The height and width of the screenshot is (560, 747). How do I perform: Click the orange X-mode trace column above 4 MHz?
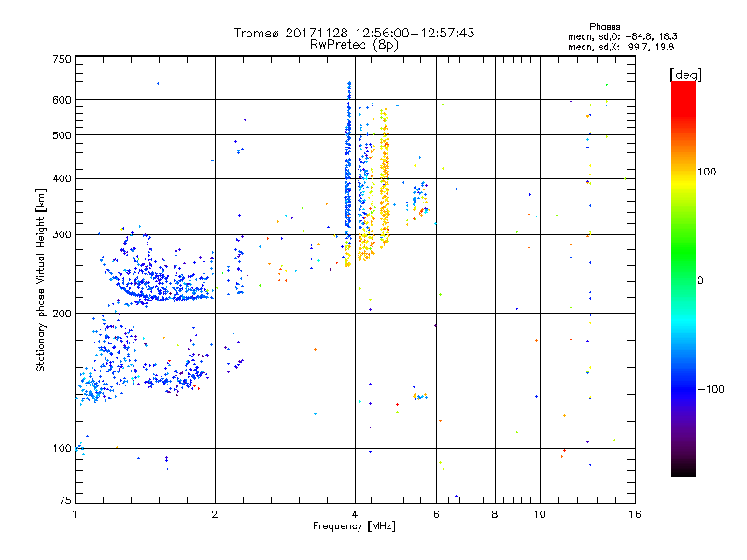point(385,178)
